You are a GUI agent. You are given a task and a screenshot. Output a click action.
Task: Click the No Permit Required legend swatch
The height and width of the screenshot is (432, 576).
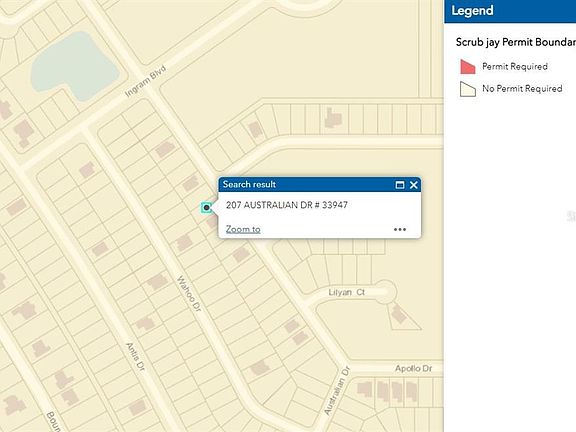[x=468, y=89]
